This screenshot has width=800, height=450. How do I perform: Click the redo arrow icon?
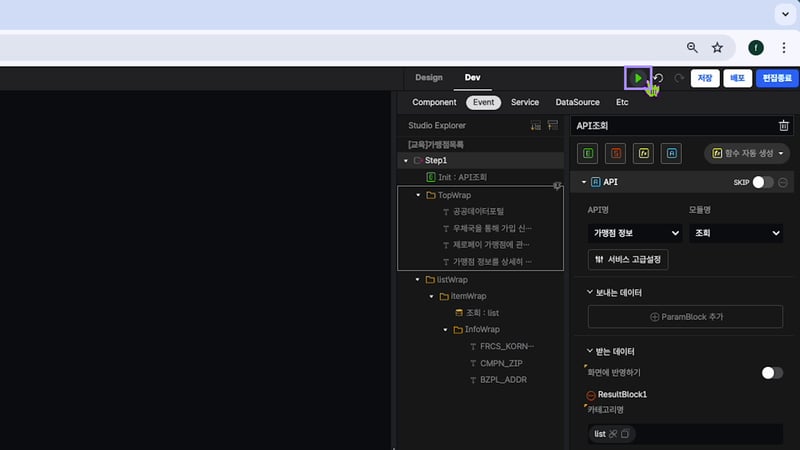click(x=679, y=78)
